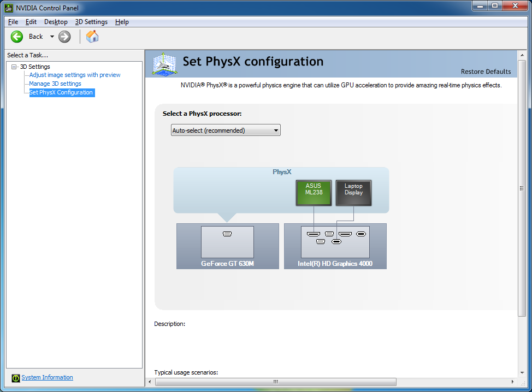Click the Home icon in toolbar
The image size is (532, 392).
coord(92,37)
